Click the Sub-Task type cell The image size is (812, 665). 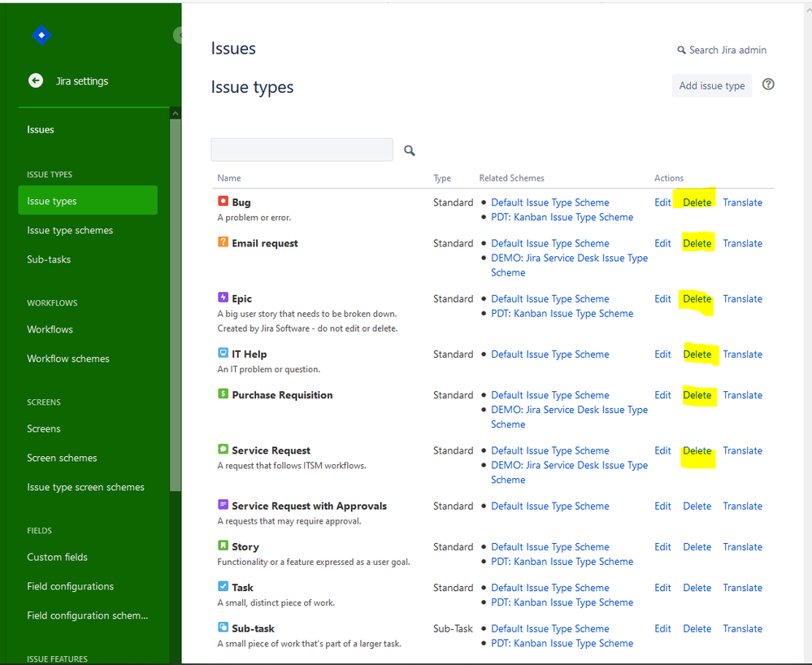[453, 628]
